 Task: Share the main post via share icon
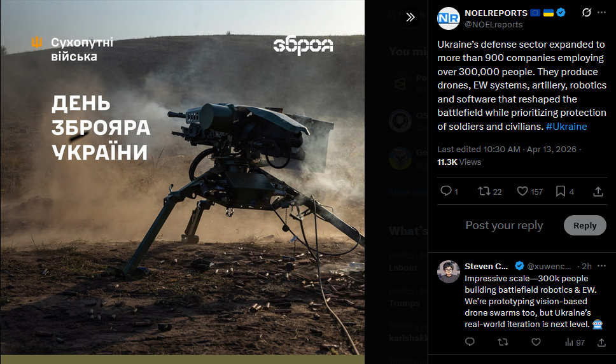598,192
